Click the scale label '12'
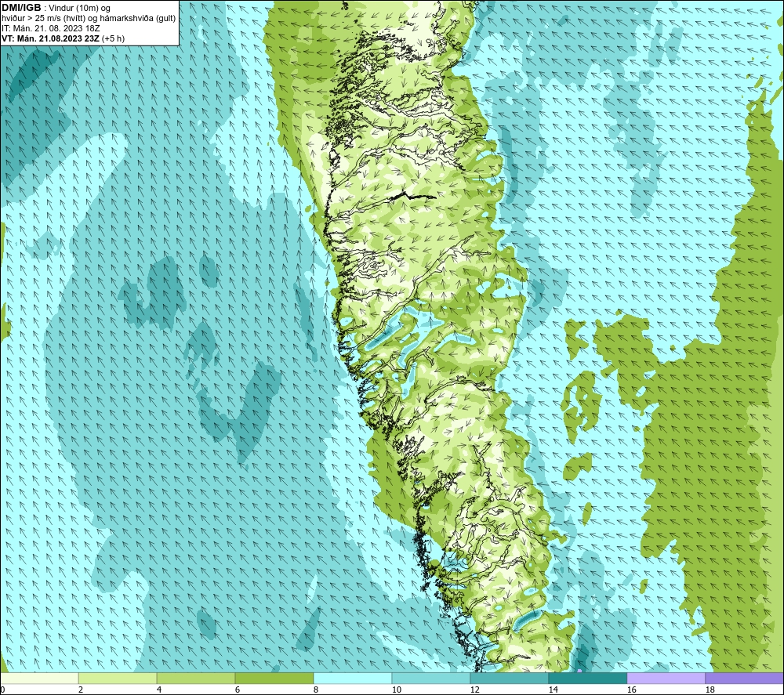The width and height of the screenshot is (784, 695). tap(474, 690)
